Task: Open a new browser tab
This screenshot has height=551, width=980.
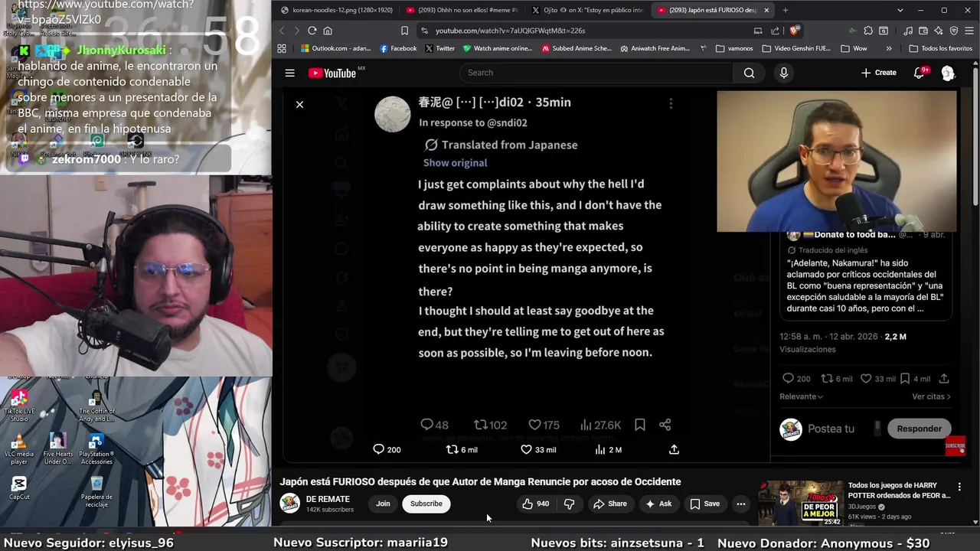Action: click(x=785, y=10)
